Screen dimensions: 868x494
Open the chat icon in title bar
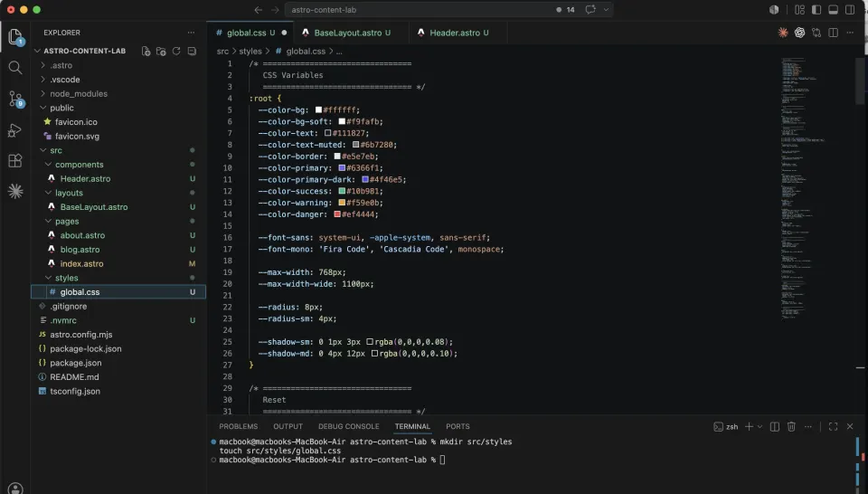pyautogui.click(x=590, y=9)
